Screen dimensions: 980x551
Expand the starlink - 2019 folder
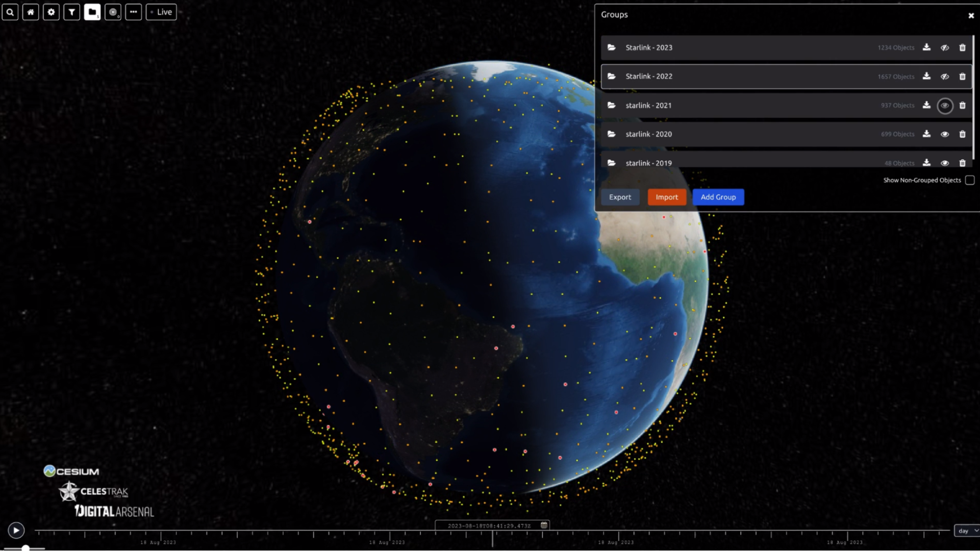(x=611, y=163)
